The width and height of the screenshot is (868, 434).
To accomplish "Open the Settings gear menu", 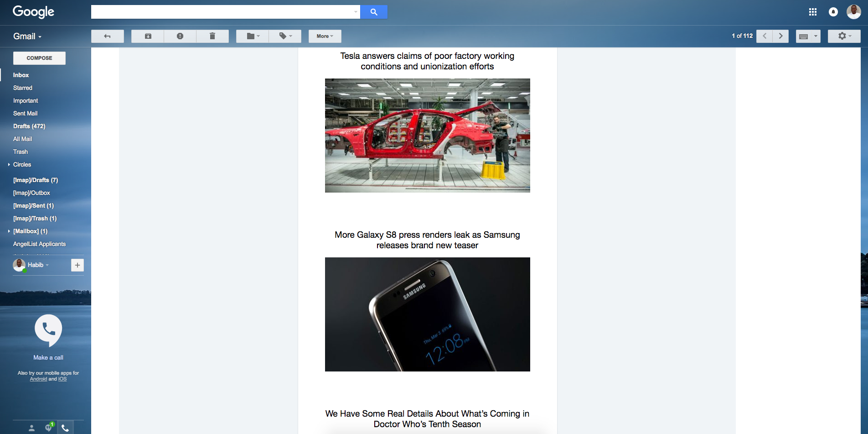I will click(x=844, y=36).
